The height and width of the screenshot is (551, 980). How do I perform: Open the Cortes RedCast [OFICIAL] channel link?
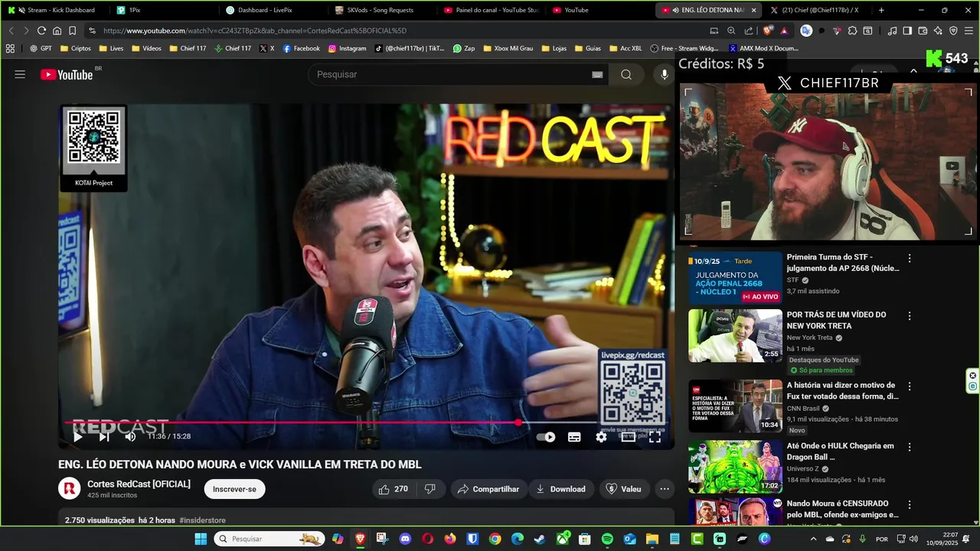coord(139,484)
